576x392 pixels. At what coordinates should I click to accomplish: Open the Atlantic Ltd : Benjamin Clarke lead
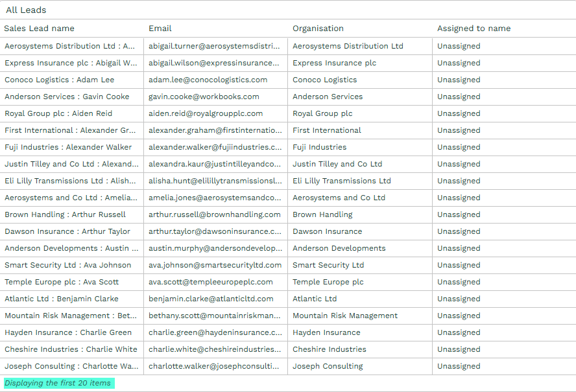(x=62, y=299)
